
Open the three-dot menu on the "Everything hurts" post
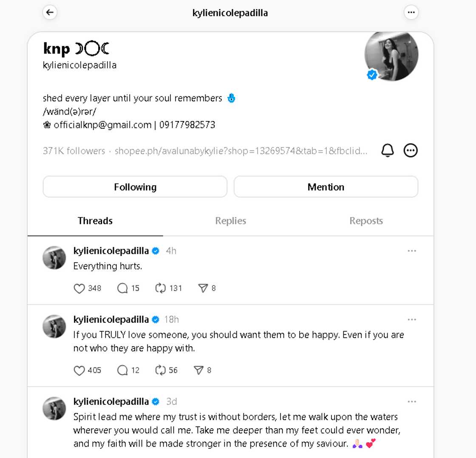click(x=411, y=251)
